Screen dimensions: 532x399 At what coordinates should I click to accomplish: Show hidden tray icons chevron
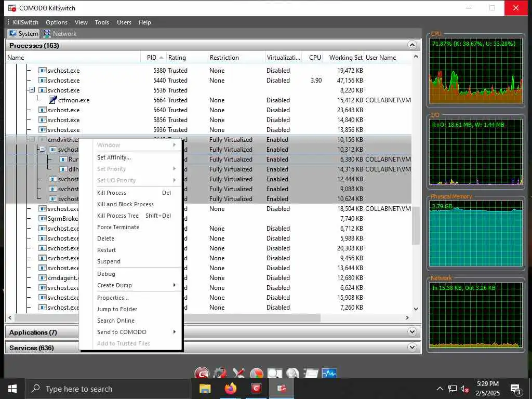440,389
